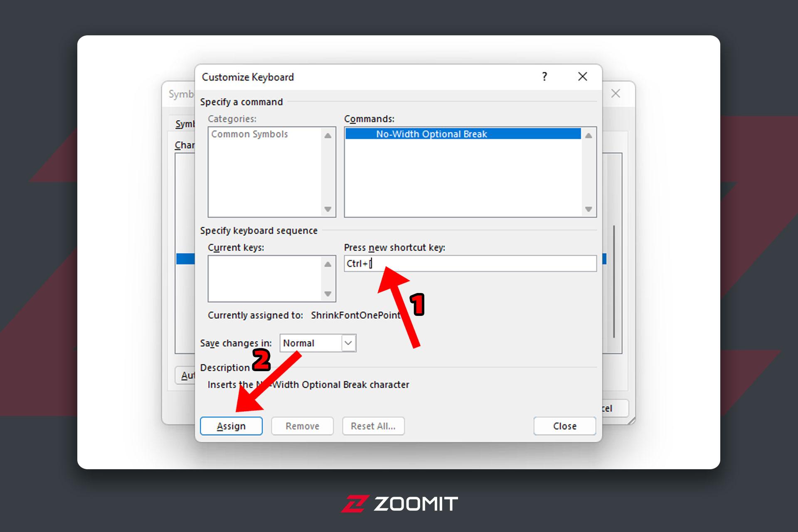Click the Assign button
This screenshot has width=798, height=532.
[x=231, y=426]
